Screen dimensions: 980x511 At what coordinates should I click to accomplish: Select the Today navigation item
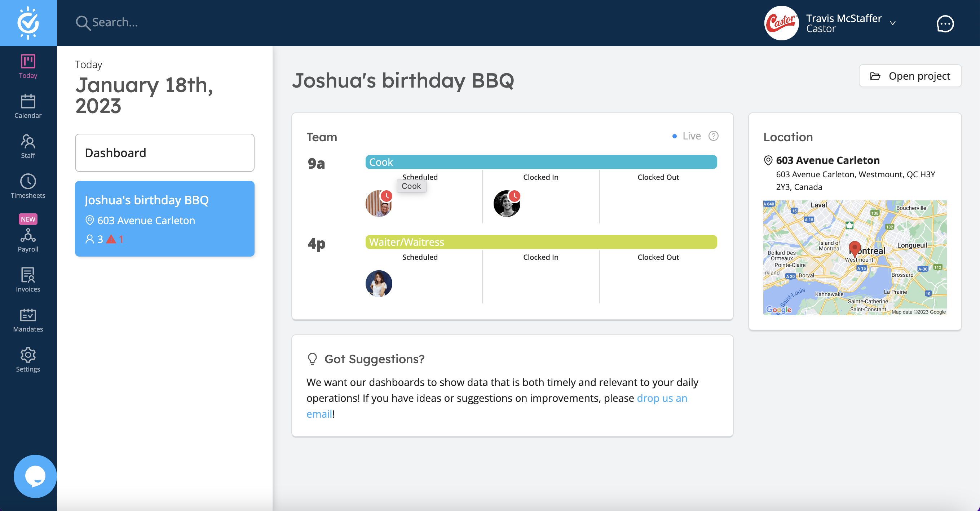point(28,66)
